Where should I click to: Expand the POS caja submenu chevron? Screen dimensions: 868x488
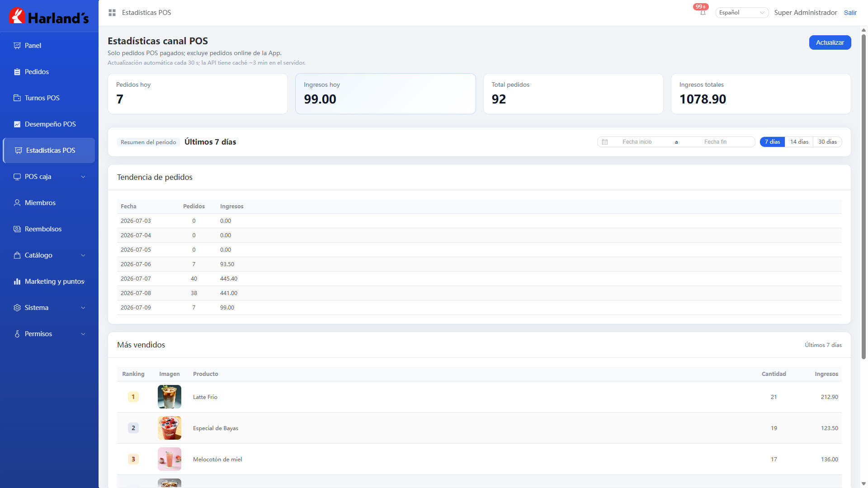[83, 177]
